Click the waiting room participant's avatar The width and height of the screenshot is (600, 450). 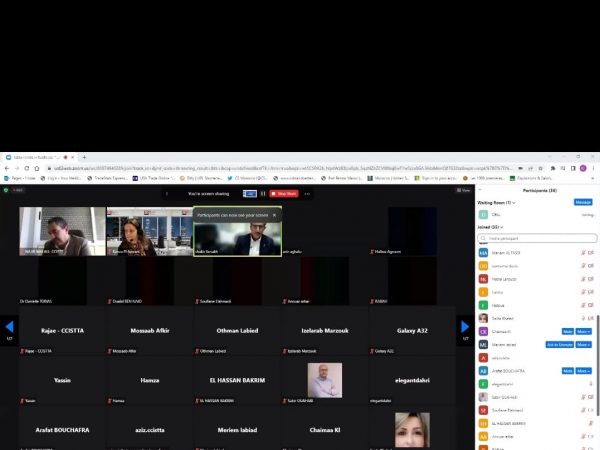(483, 215)
